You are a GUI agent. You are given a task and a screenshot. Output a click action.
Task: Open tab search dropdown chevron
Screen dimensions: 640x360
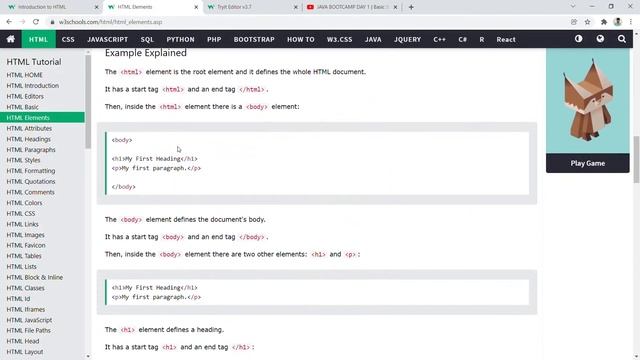(573, 7)
